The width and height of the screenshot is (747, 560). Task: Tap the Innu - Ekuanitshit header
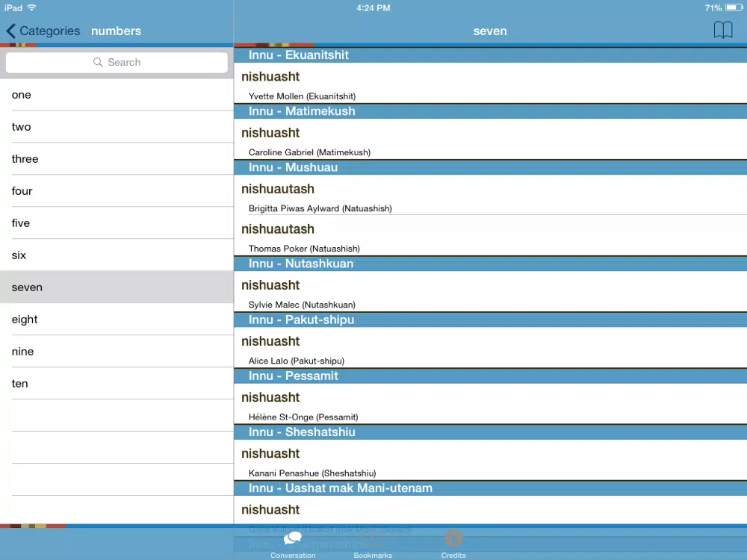(x=490, y=55)
